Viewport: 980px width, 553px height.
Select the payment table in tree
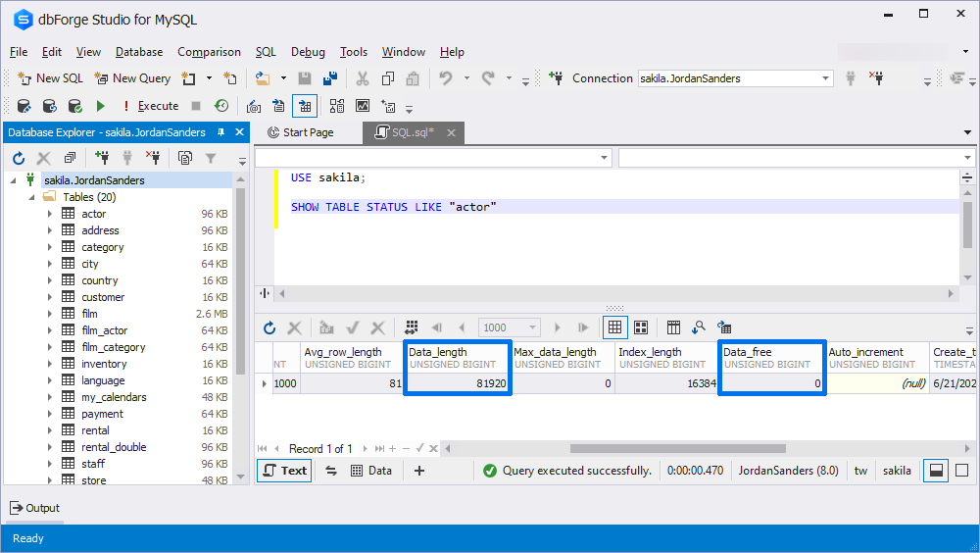(103, 414)
